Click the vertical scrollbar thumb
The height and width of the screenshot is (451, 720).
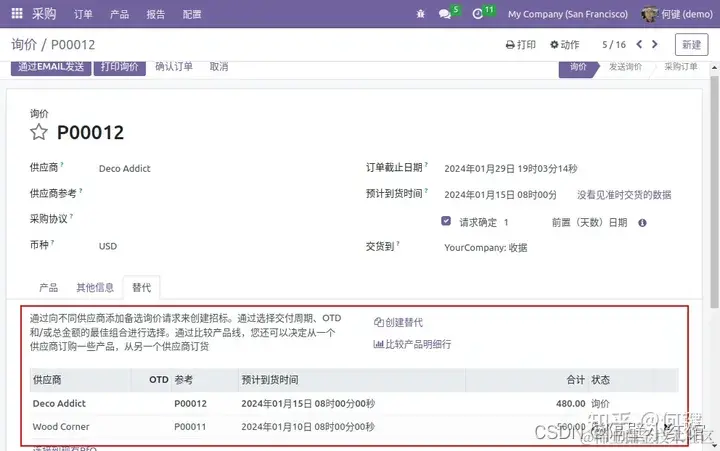tap(714, 192)
